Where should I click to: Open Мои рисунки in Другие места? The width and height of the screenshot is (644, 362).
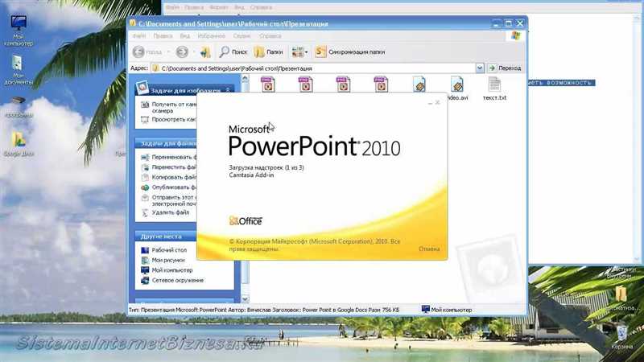(163, 260)
